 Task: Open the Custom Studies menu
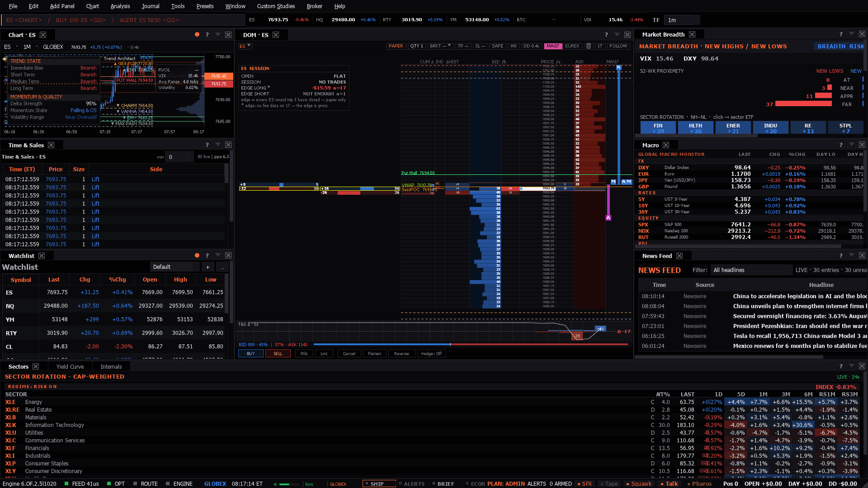(276, 6)
